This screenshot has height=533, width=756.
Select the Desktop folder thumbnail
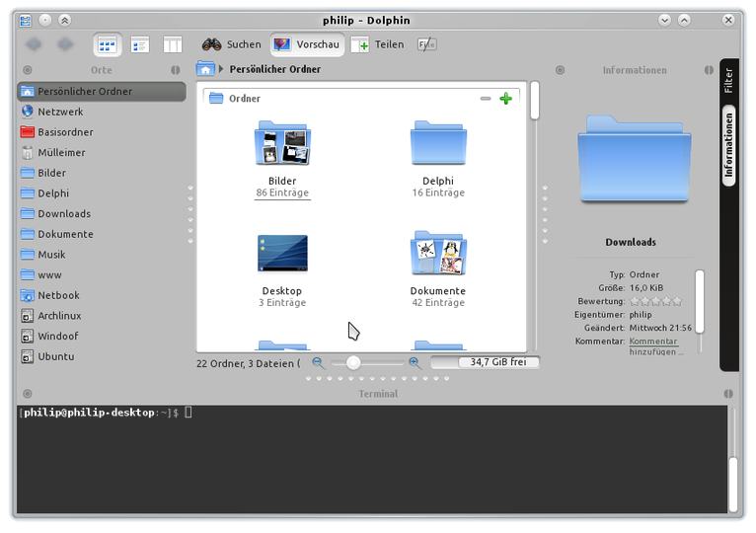282,253
